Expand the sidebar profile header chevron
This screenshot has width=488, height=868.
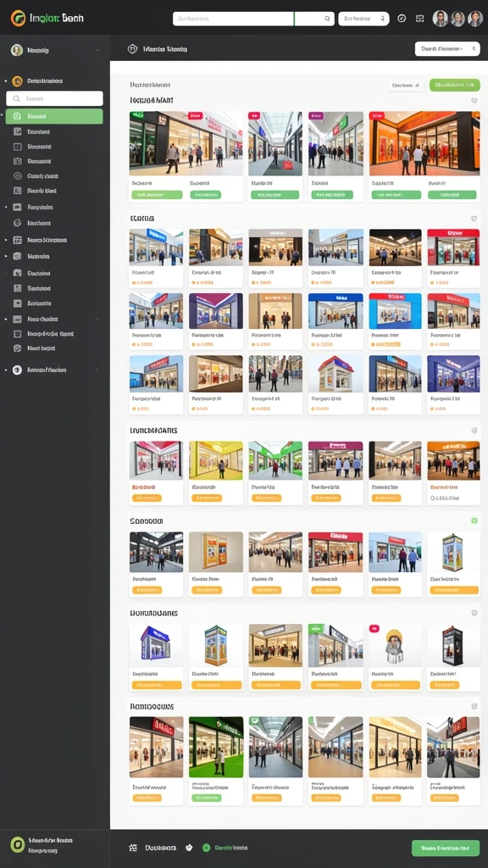click(97, 50)
